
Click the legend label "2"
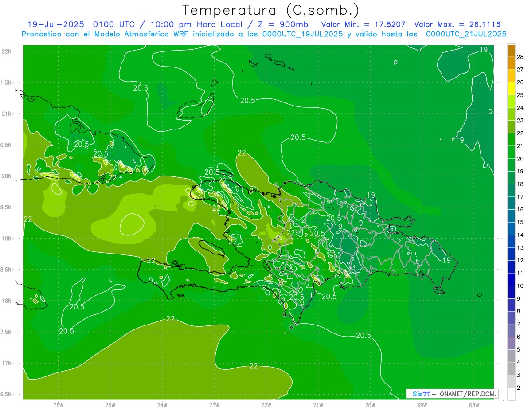519,388
